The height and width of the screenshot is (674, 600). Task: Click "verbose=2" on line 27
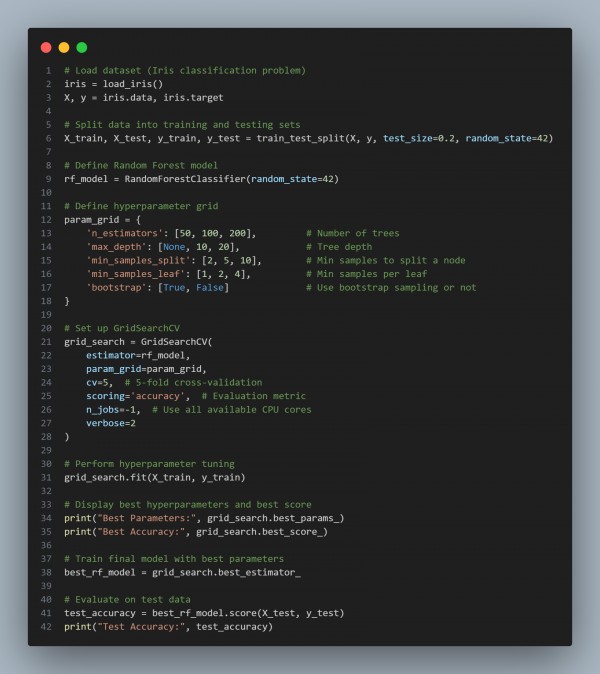click(x=111, y=423)
